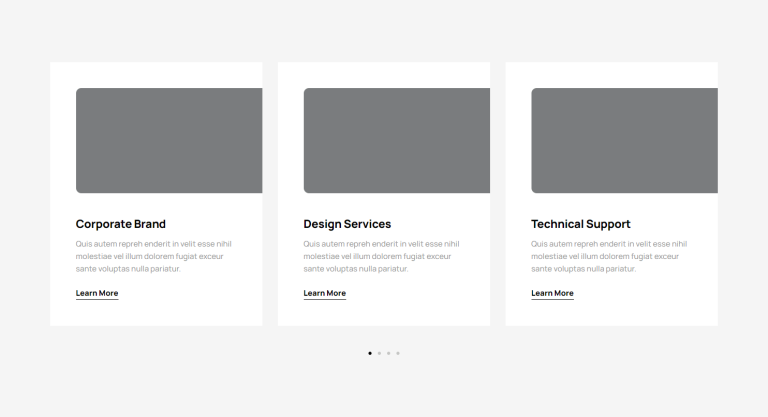The height and width of the screenshot is (417, 768).
Task: Click the description under Technical Support
Action: pyautogui.click(x=609, y=256)
